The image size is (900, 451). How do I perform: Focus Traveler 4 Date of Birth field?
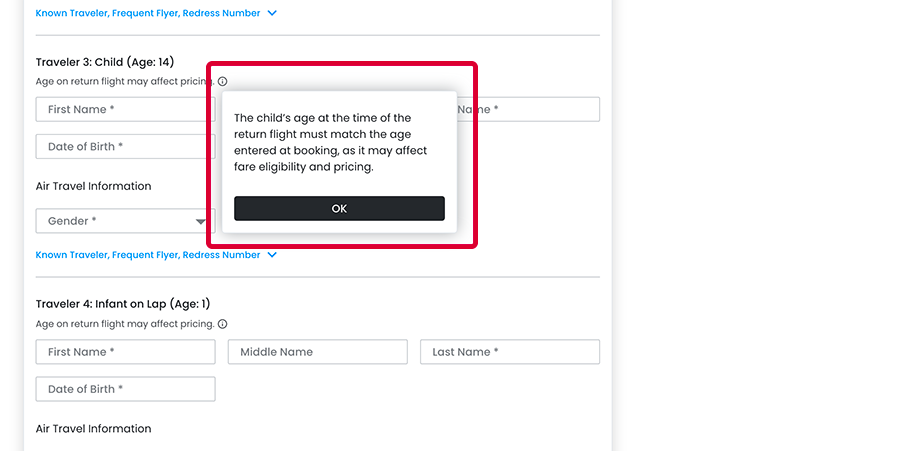point(125,389)
